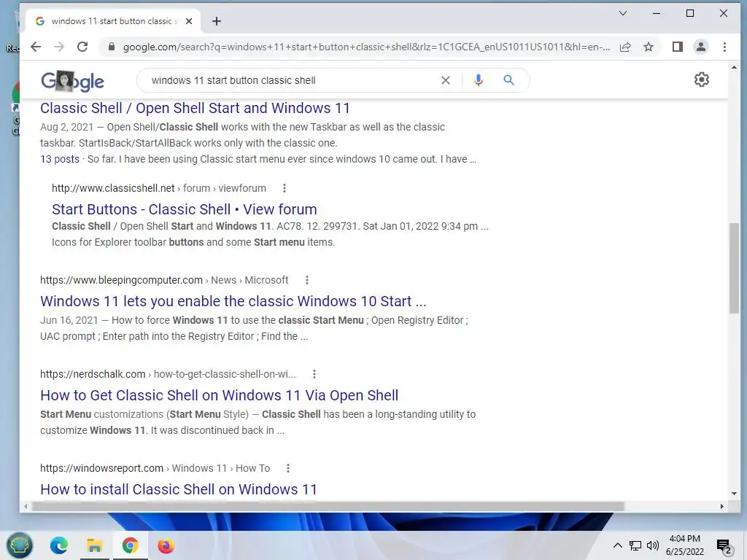Open a new tab with the plus button

click(x=217, y=21)
